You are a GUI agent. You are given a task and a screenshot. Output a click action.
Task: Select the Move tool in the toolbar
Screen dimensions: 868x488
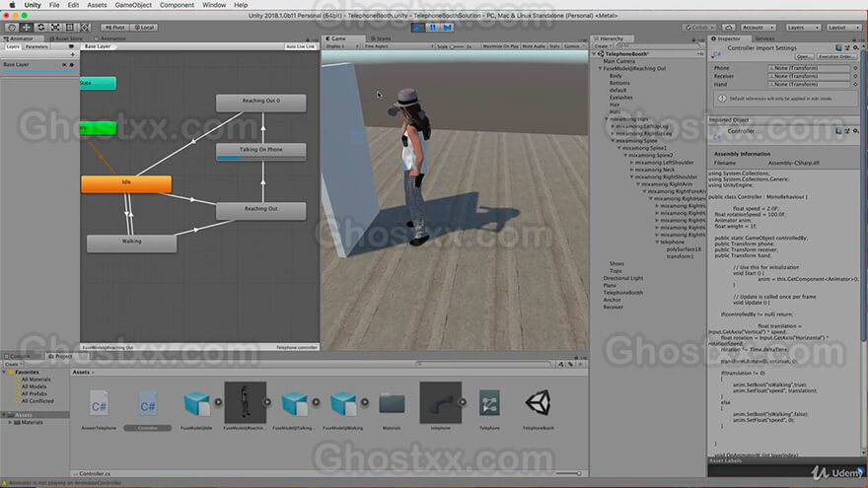(x=26, y=28)
